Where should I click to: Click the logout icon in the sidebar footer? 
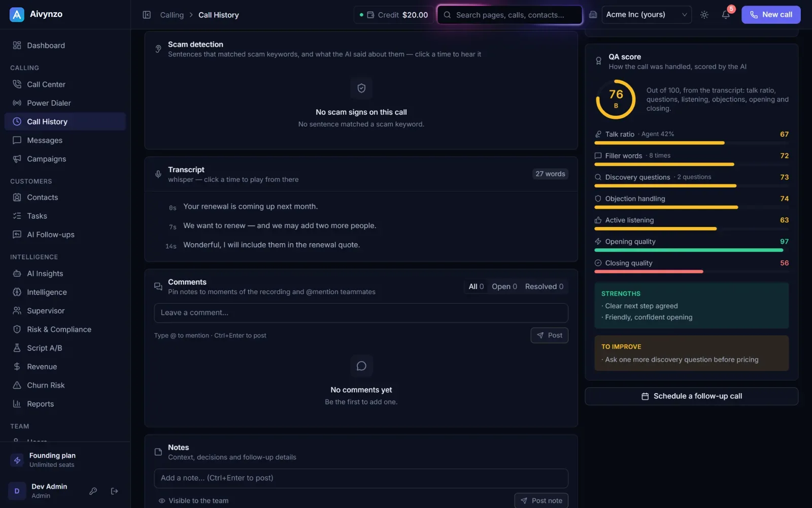click(115, 491)
